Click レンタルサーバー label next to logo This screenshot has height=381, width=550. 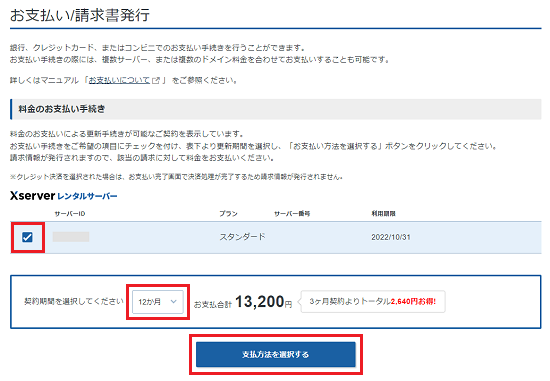click(x=87, y=196)
